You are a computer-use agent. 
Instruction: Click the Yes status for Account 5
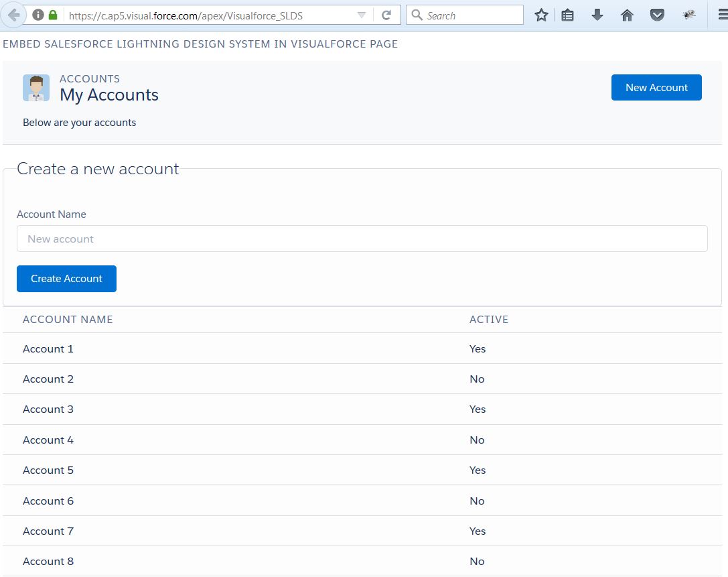tap(478, 470)
